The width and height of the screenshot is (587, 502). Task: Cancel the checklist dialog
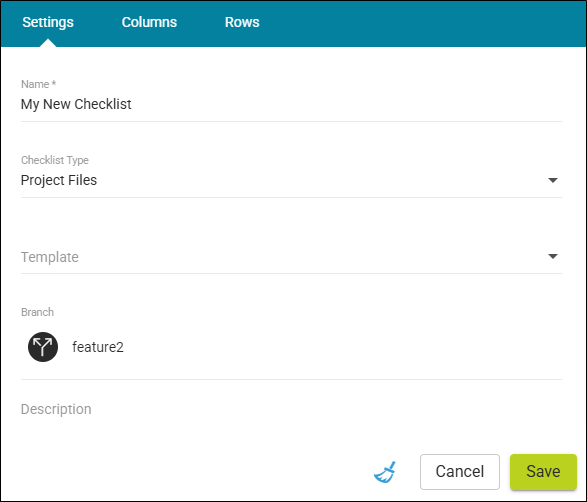[x=460, y=472]
